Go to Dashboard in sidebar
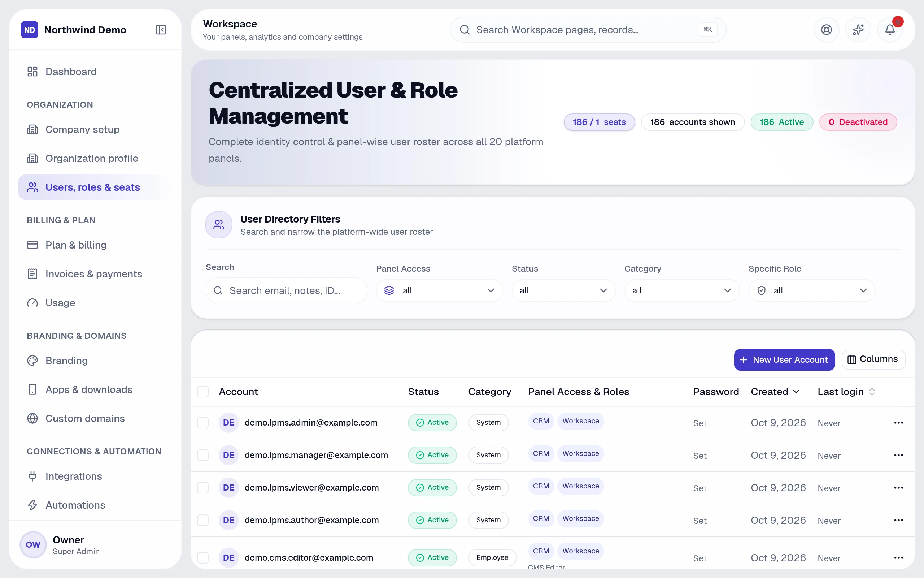Viewport: 924px width, 578px height. [x=95, y=72]
